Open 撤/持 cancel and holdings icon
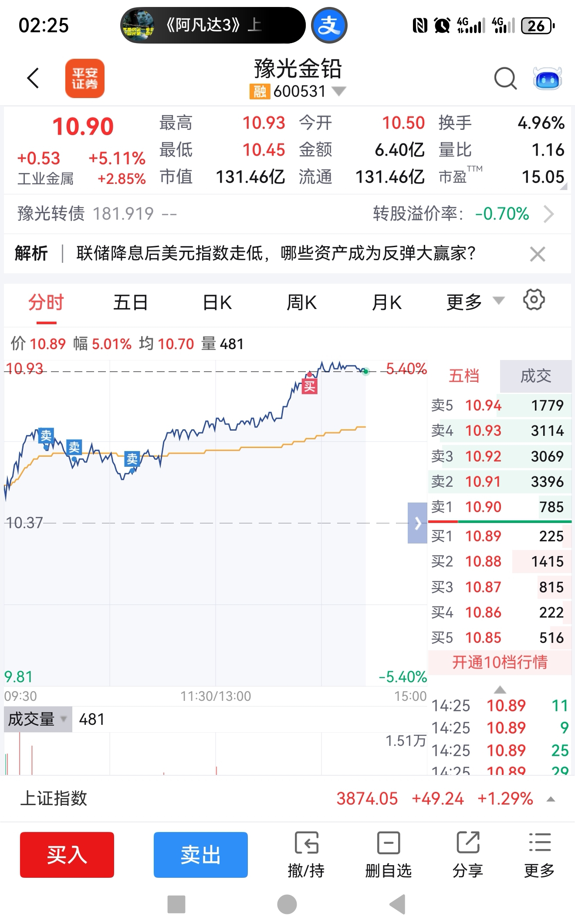575x924 pixels. coord(306,855)
